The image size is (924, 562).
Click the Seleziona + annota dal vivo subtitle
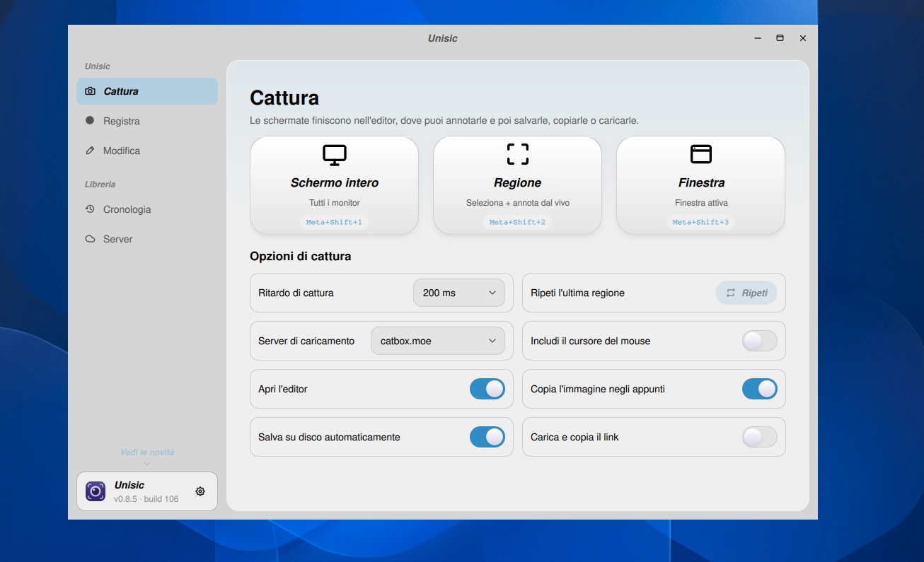(x=518, y=203)
